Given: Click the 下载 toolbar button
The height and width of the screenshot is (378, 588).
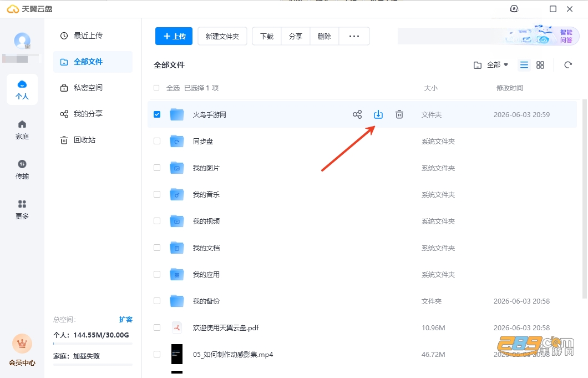Looking at the screenshot, I should click(x=267, y=36).
